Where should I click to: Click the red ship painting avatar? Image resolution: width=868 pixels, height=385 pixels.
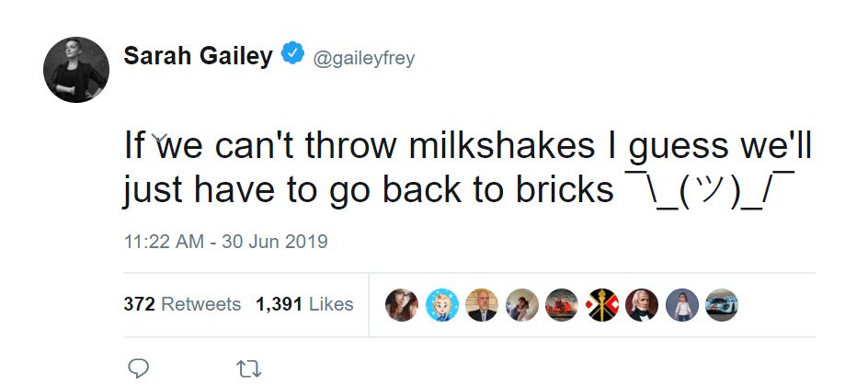pos(562,305)
